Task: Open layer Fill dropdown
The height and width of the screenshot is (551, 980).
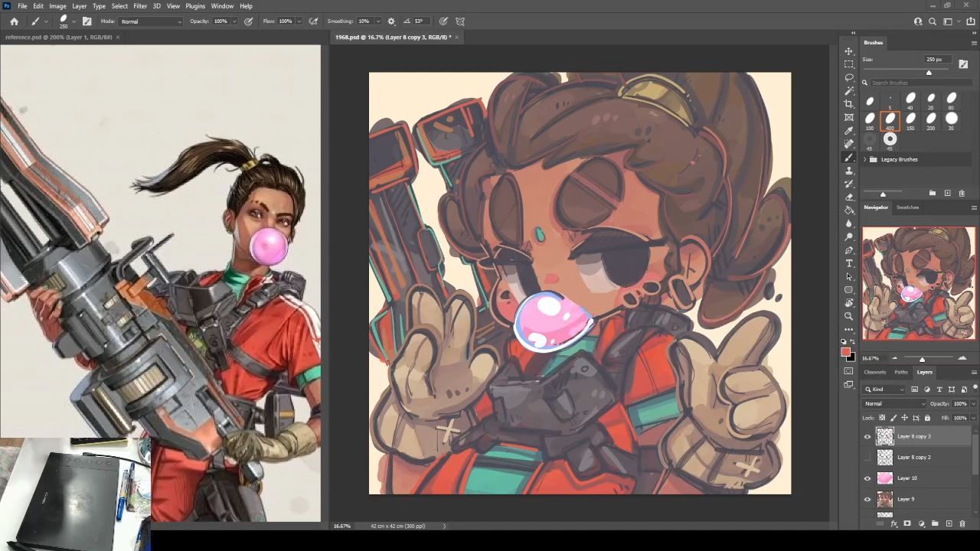Action: 973,418
